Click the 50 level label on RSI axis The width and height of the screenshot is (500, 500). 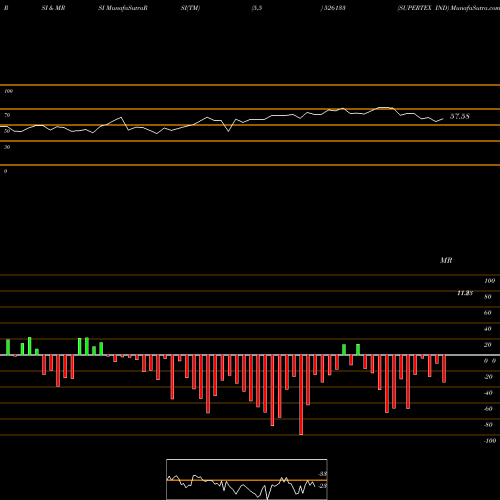7,131
